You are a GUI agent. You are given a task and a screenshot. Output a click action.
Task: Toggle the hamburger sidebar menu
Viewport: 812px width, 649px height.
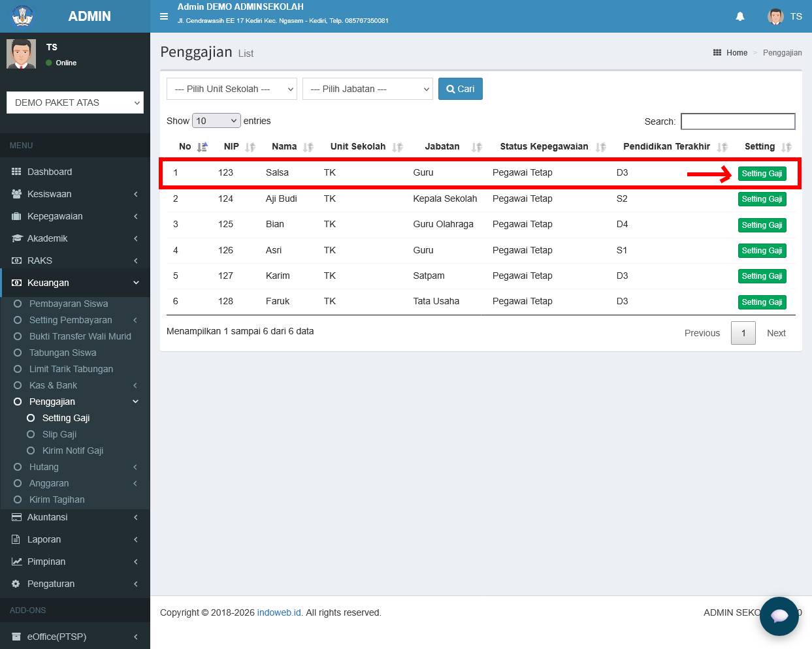pos(164,16)
